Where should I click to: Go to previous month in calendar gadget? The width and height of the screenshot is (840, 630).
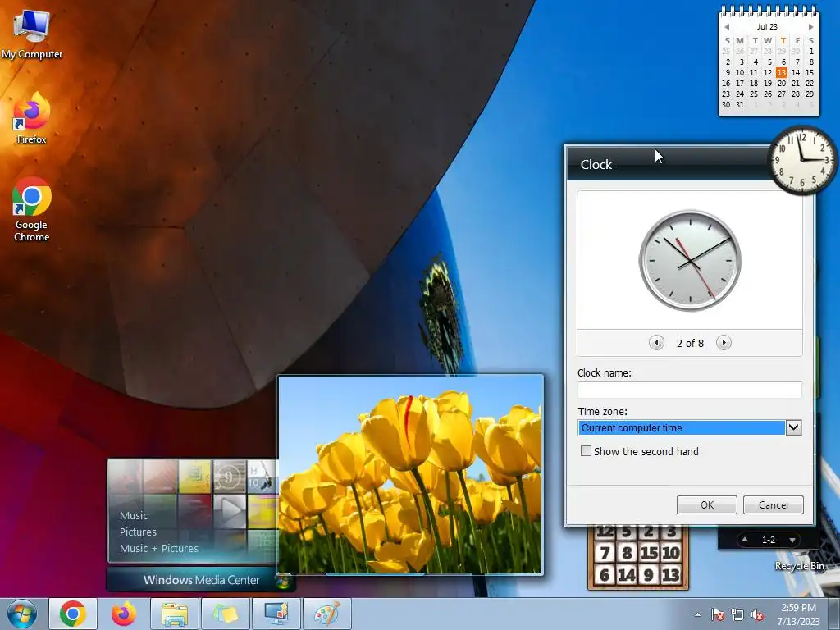[x=727, y=27]
